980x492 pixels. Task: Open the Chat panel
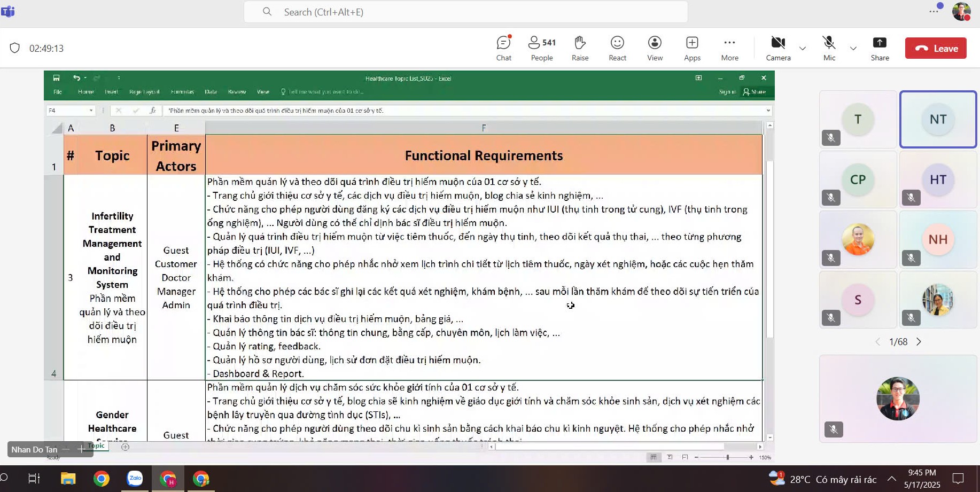pyautogui.click(x=503, y=48)
